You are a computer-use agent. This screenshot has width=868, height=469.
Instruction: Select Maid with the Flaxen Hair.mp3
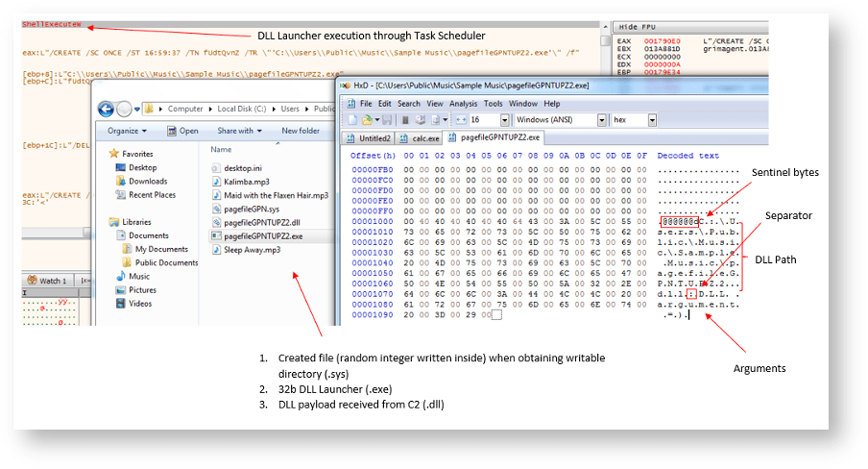click(271, 195)
